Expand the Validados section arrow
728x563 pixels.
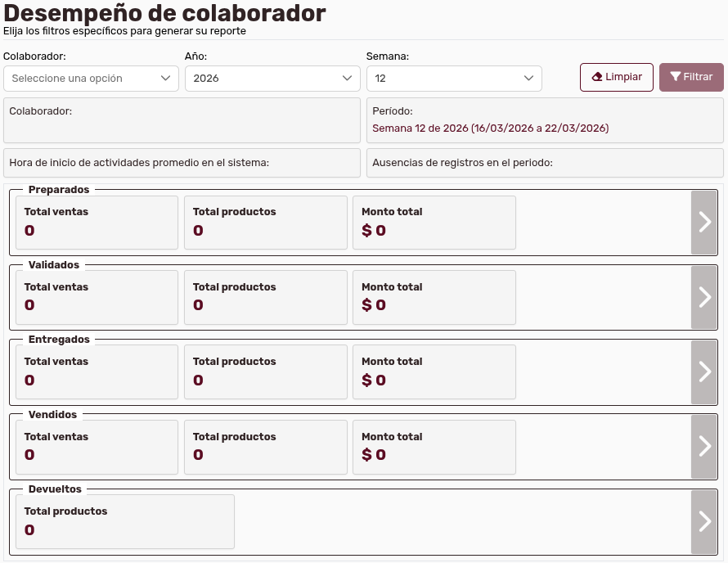tap(704, 297)
